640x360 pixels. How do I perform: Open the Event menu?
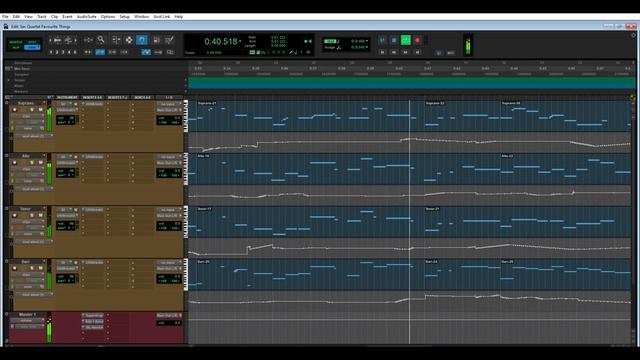point(67,17)
